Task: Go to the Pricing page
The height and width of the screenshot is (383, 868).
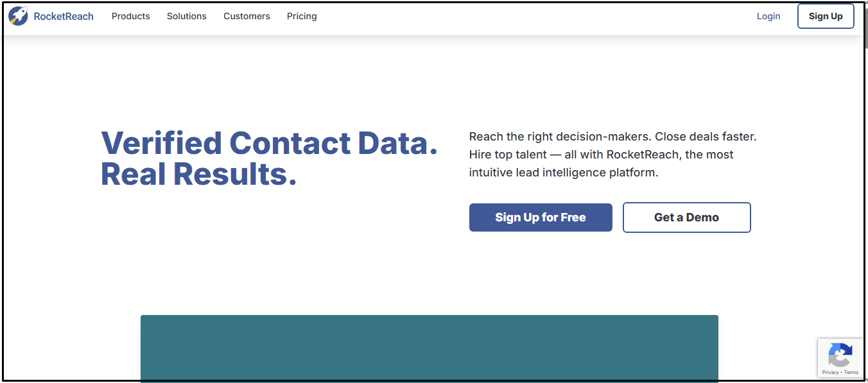Action: [302, 17]
